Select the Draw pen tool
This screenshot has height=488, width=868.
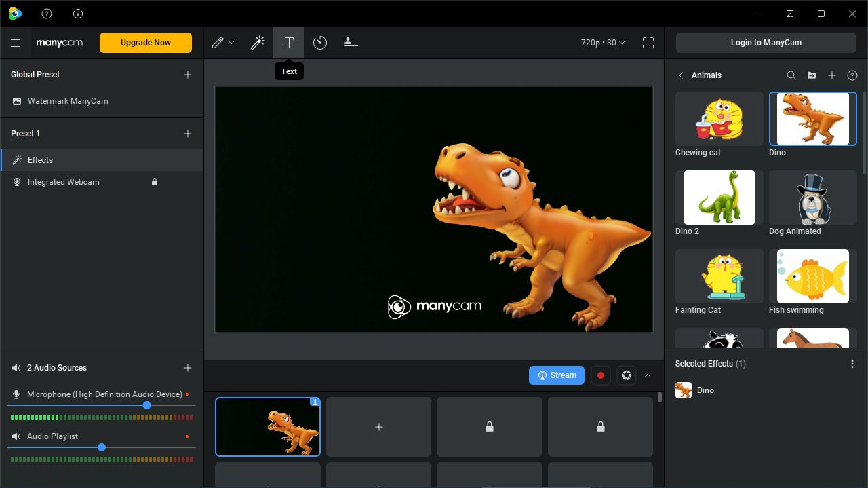[x=218, y=43]
